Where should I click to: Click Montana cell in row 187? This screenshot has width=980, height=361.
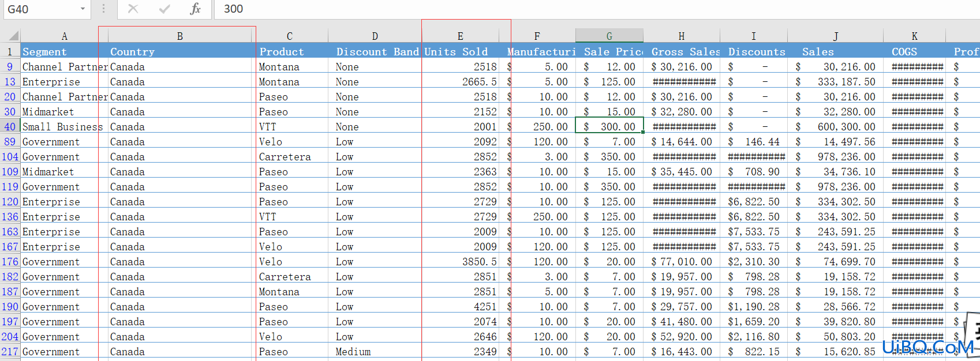292,291
